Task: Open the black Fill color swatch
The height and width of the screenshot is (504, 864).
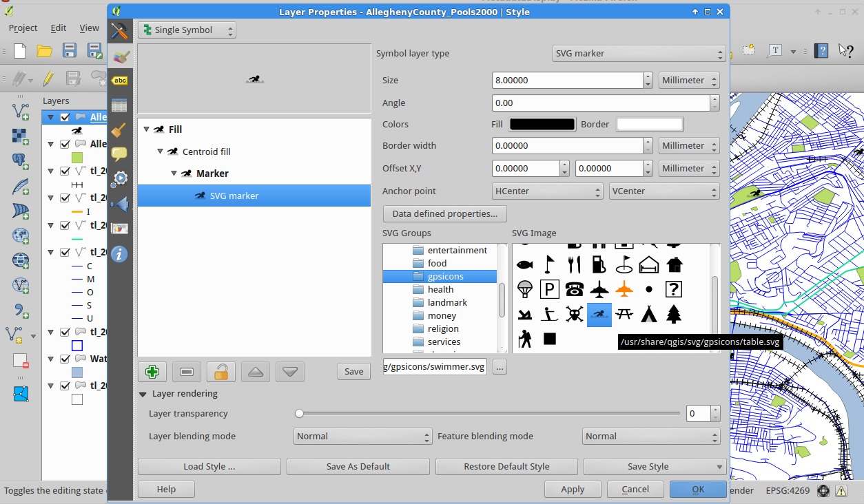Action: click(542, 124)
